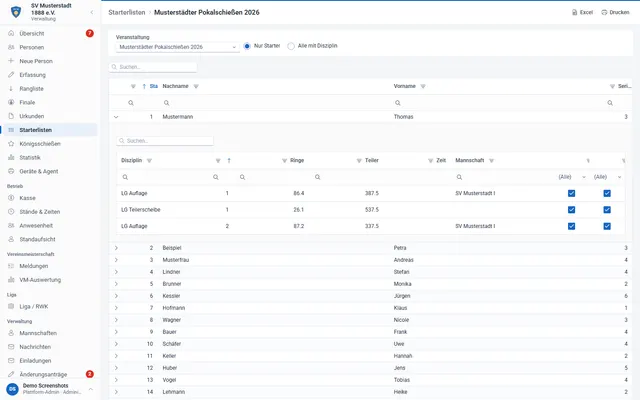The width and height of the screenshot is (640, 400).
Task: Click the Mannschaften icon
Action: [x=11, y=333]
